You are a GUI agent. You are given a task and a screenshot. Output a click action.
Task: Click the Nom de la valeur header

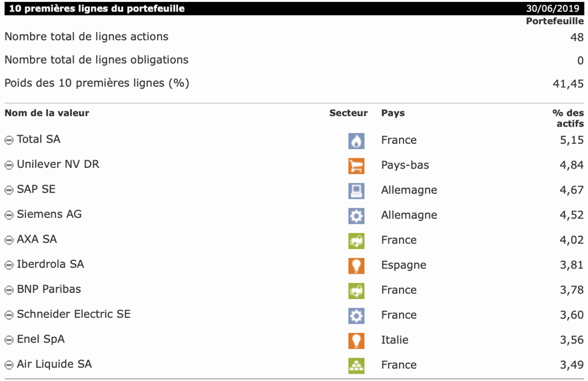coord(47,113)
